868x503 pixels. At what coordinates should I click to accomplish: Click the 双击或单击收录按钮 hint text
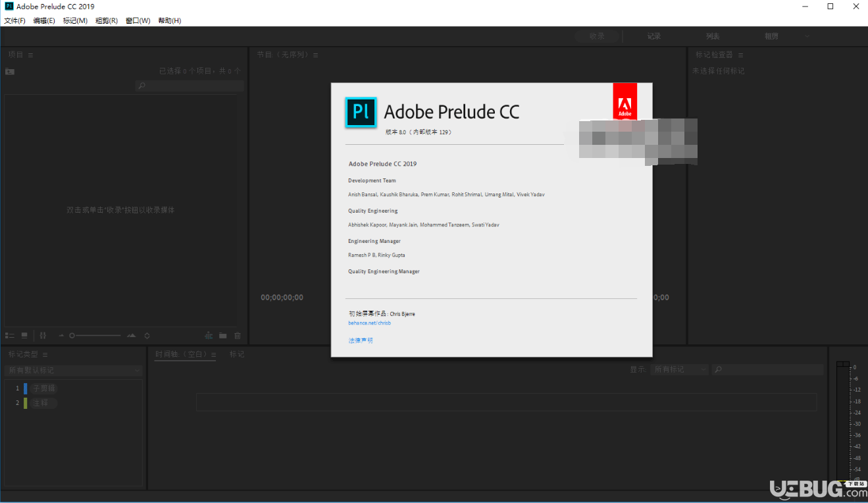coord(120,210)
